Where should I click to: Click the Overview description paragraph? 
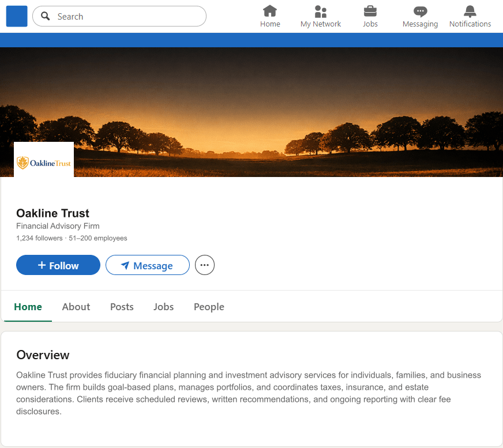249,393
